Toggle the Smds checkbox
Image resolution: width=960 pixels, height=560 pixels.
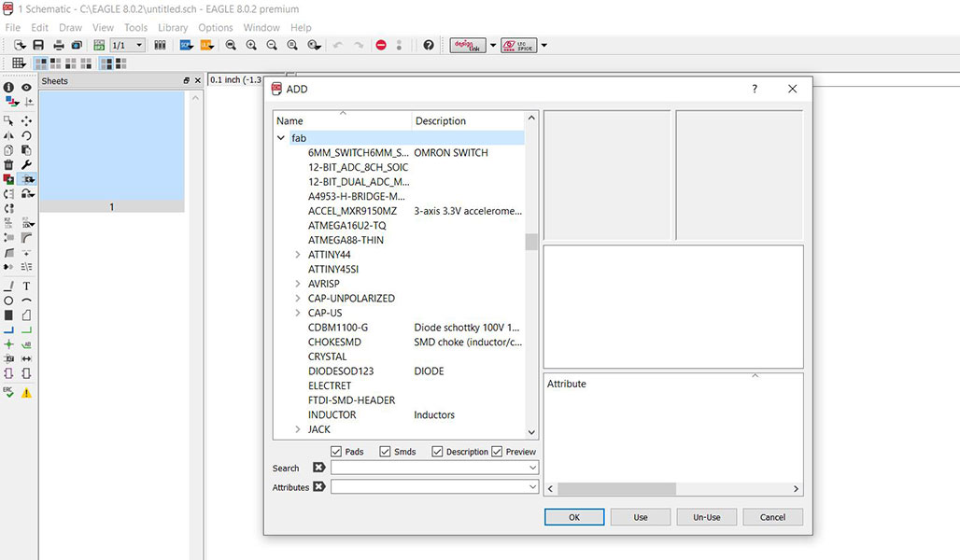pos(385,452)
